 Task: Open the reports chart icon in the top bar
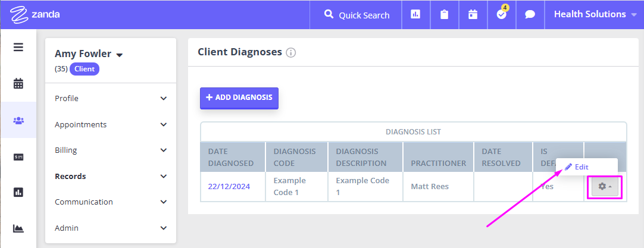click(415, 15)
